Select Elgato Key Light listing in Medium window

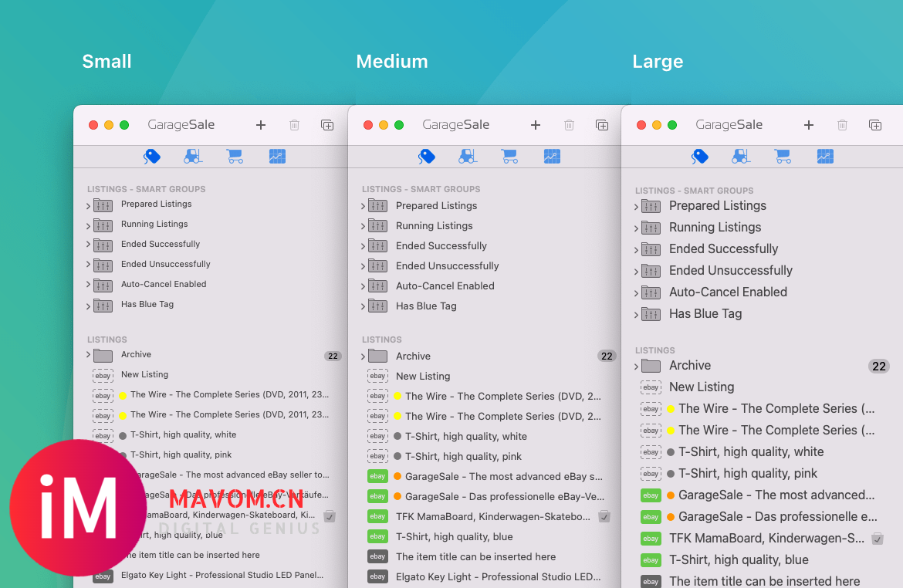[498, 576]
